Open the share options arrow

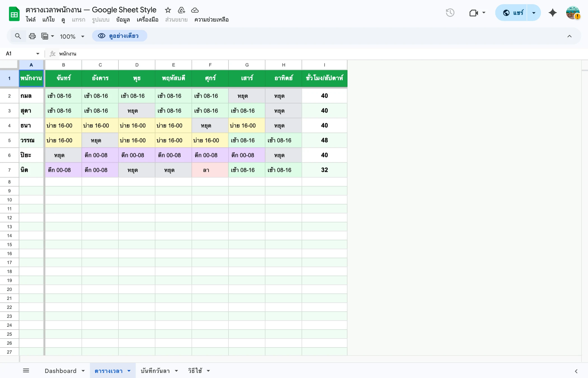(534, 13)
